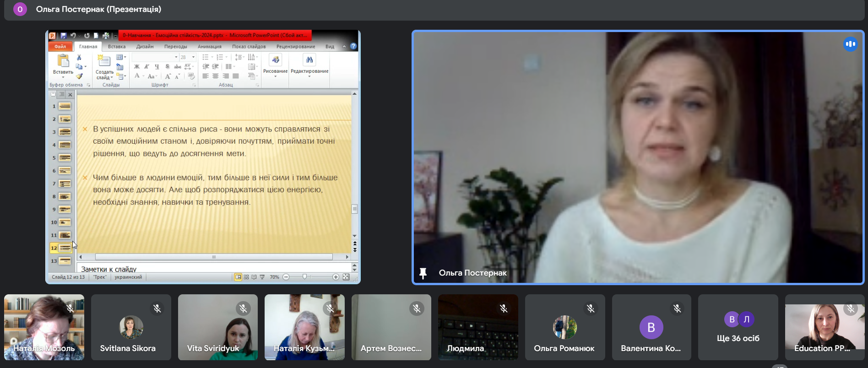Open the Показ слайдов tab

point(249,47)
